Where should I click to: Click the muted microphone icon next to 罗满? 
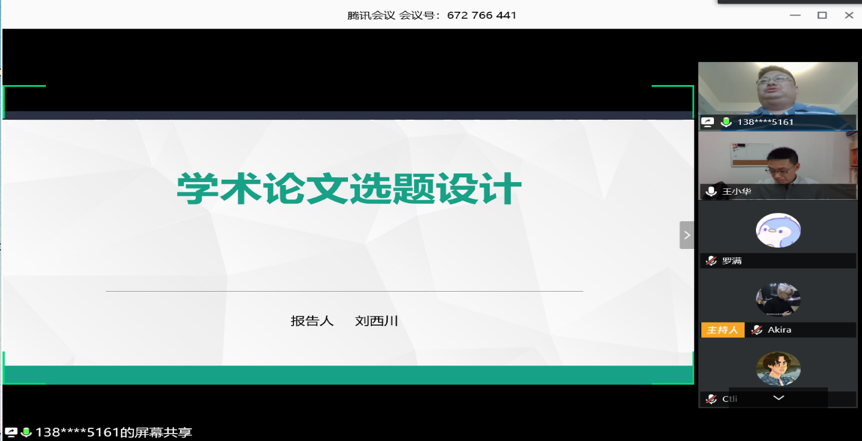click(711, 260)
